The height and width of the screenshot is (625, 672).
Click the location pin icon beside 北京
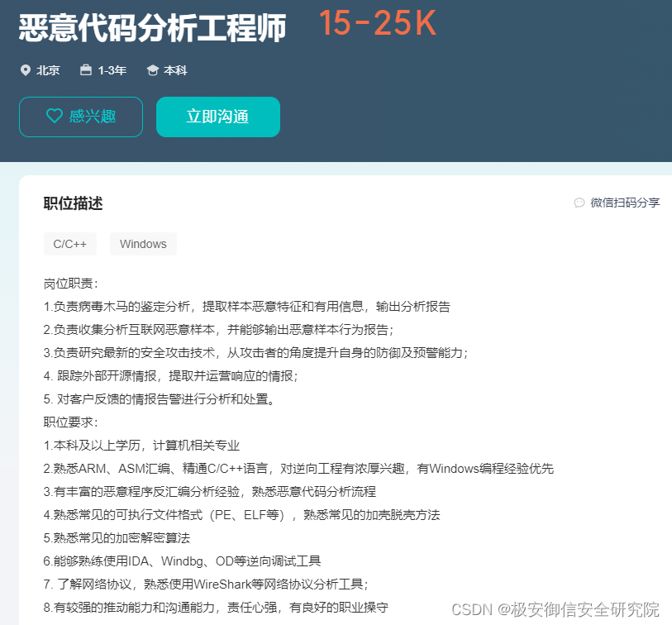[26, 70]
